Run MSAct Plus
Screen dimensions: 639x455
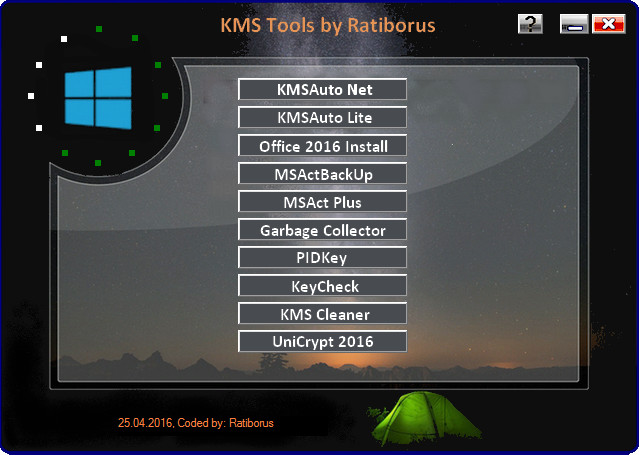tap(322, 202)
